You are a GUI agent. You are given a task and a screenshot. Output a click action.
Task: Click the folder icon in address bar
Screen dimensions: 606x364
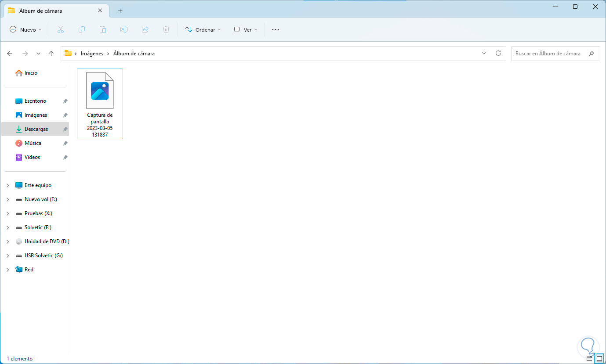click(x=68, y=53)
